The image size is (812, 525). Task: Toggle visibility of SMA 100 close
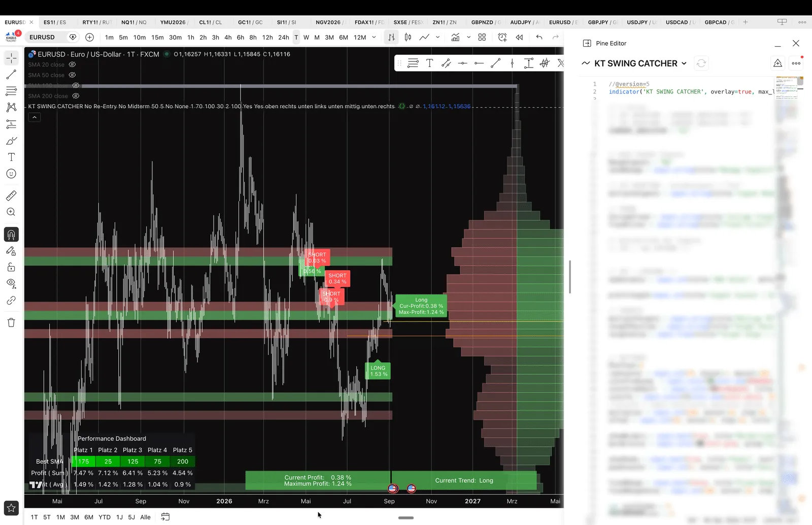coord(76,85)
